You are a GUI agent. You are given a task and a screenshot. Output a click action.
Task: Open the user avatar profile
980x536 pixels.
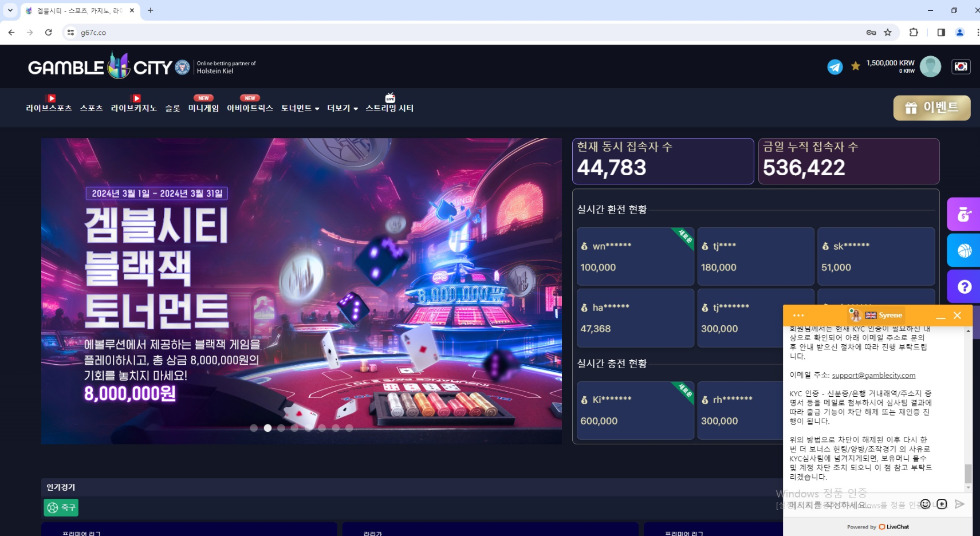930,66
